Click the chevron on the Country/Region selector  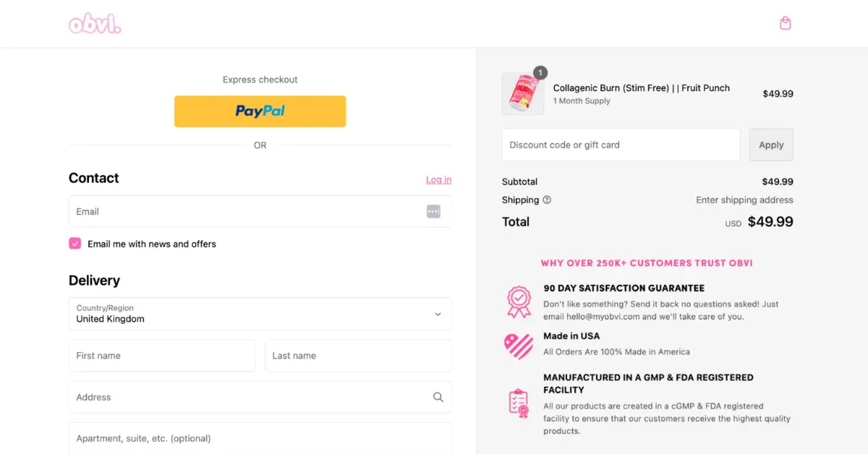click(x=438, y=314)
